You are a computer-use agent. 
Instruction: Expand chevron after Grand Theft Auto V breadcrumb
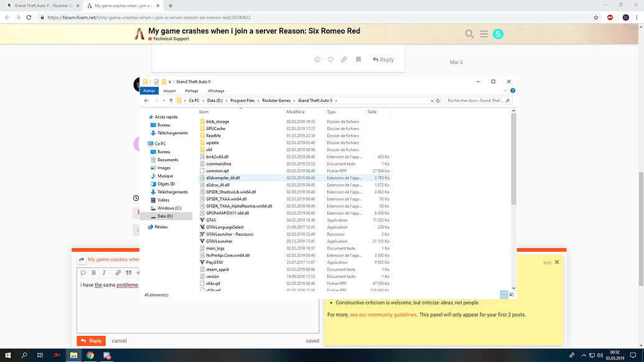point(336,101)
